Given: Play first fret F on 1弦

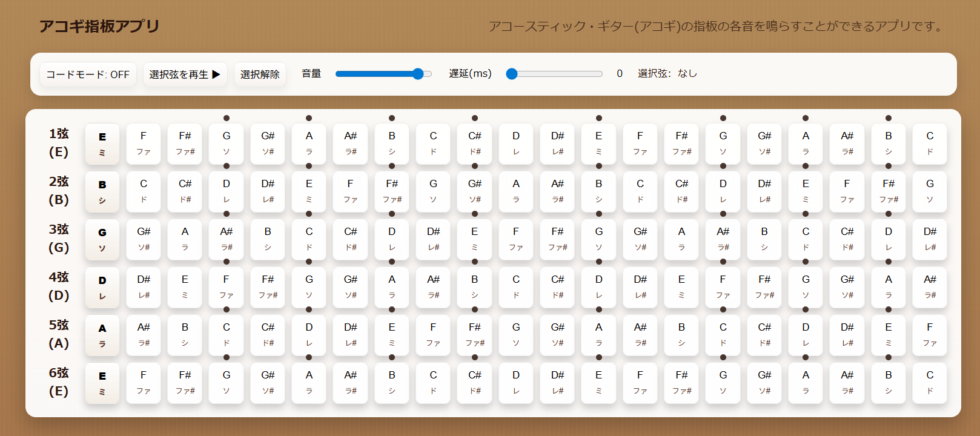Looking at the screenshot, I should click(144, 144).
